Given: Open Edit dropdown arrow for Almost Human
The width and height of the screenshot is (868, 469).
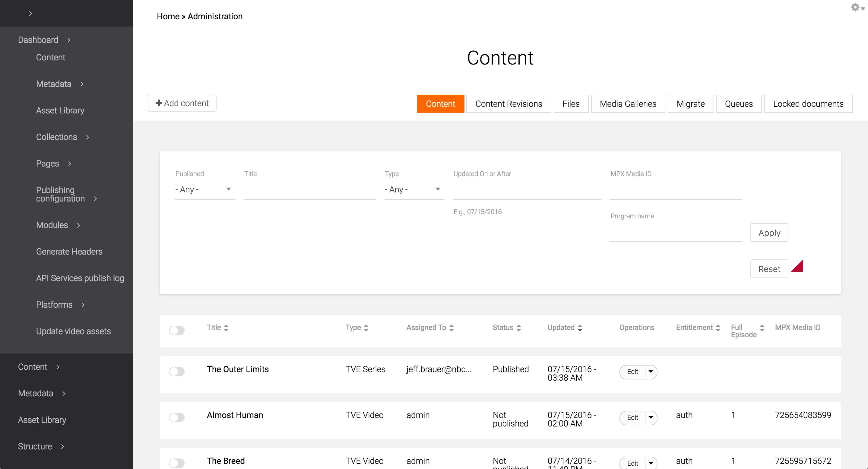Looking at the screenshot, I should coord(651,418).
